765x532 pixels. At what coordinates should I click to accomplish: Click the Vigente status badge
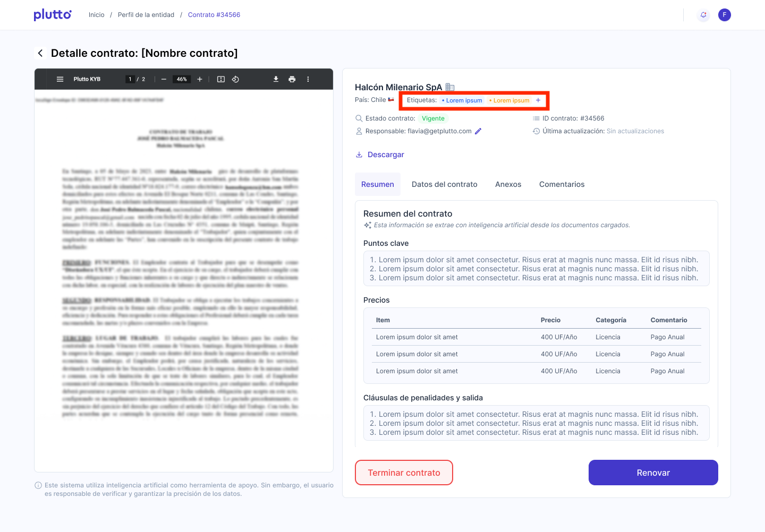pyautogui.click(x=433, y=118)
